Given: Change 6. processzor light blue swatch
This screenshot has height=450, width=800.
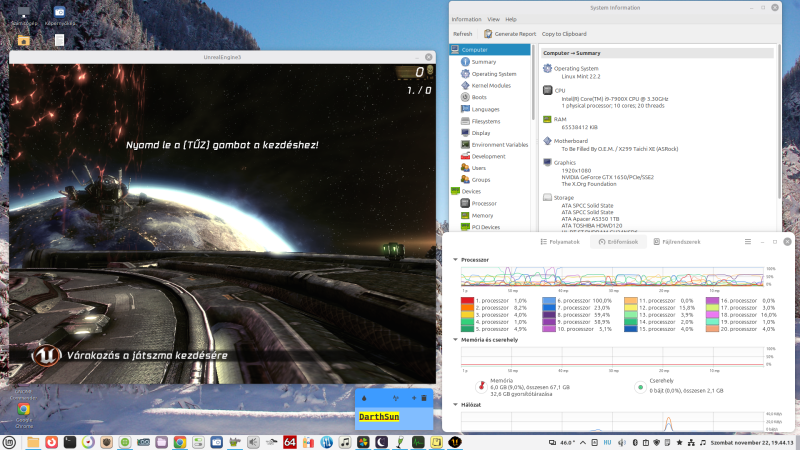Looking at the screenshot, I should pyautogui.click(x=549, y=301).
